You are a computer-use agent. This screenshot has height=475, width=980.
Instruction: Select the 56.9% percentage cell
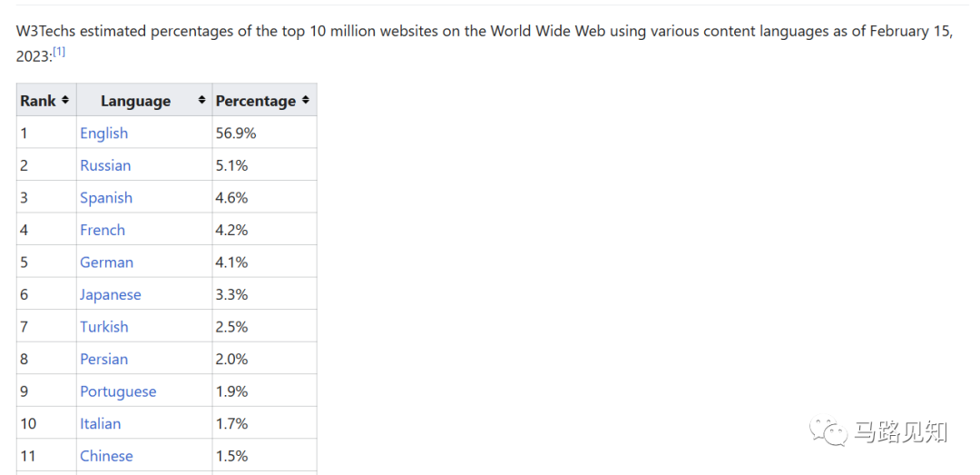click(x=236, y=134)
